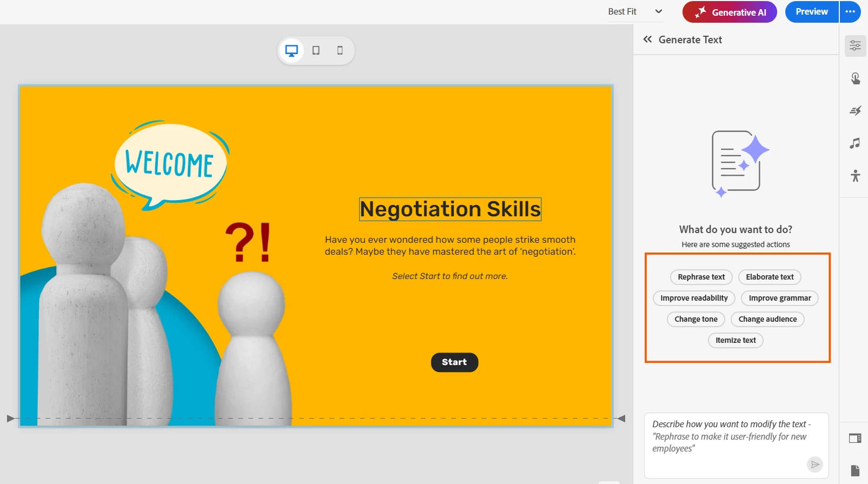The width and height of the screenshot is (868, 484).
Task: Choose the Change tone suggestion
Action: [x=696, y=319]
